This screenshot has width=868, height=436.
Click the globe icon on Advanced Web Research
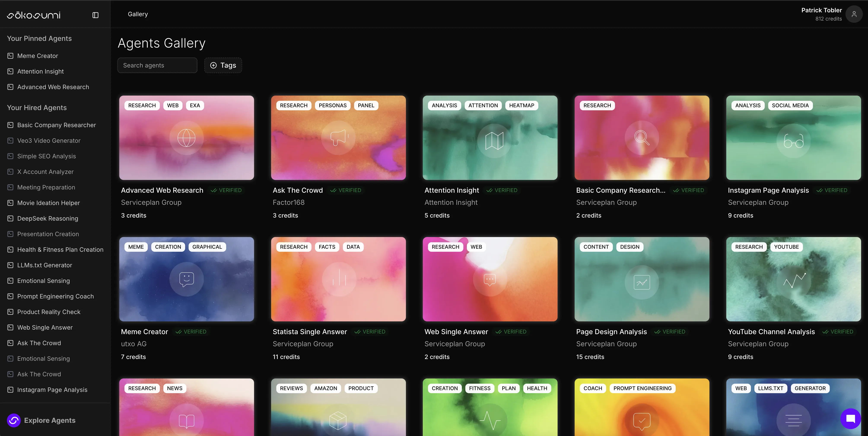(x=186, y=138)
